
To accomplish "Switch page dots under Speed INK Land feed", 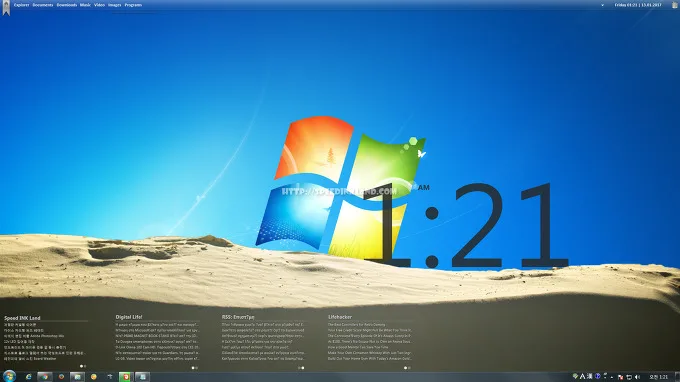I will coord(83,366).
